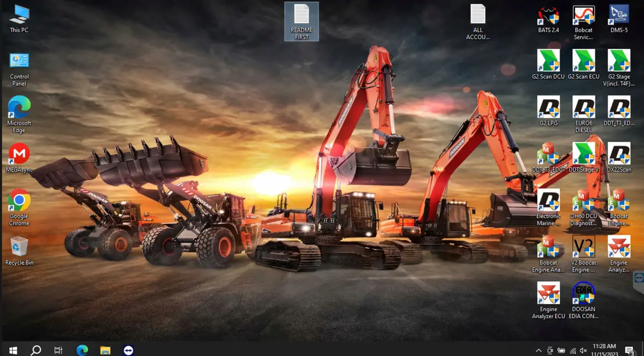Open the Engine Analyzer ECU shortcut
The width and height of the screenshot is (644, 356).
548,300
